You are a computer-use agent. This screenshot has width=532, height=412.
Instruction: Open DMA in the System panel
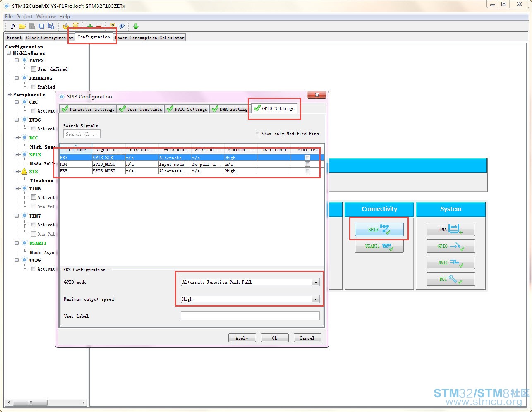(x=451, y=229)
